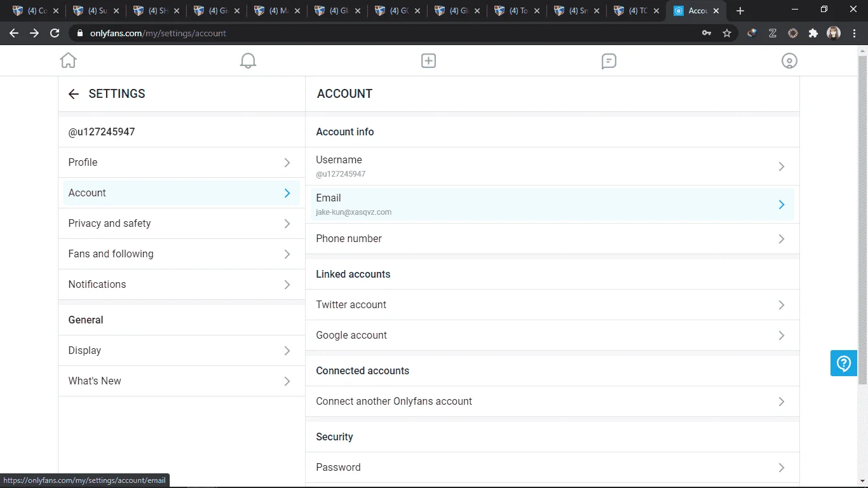Expand Privacy and safety chevron
The height and width of the screenshot is (488, 868).
[287, 224]
